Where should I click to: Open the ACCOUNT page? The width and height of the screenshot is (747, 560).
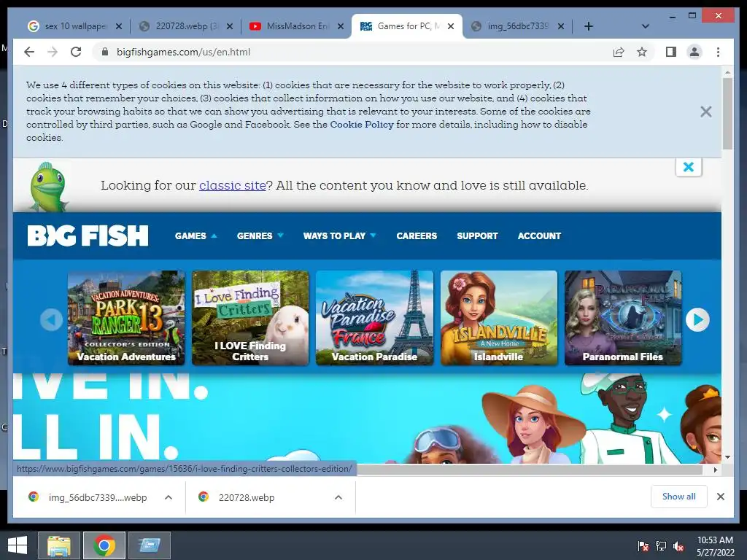539,236
